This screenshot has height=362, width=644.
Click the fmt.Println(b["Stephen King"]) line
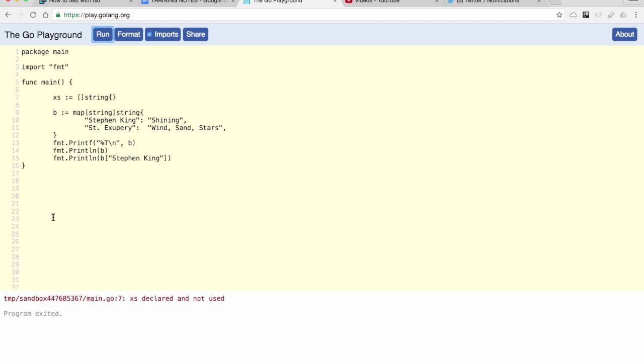[x=112, y=158]
